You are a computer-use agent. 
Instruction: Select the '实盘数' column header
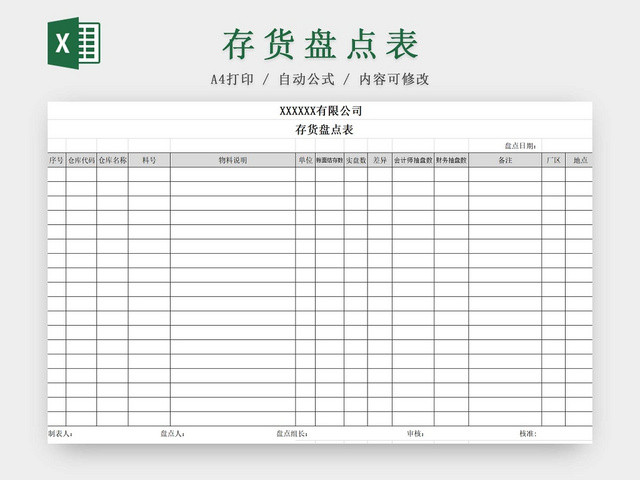(356, 160)
